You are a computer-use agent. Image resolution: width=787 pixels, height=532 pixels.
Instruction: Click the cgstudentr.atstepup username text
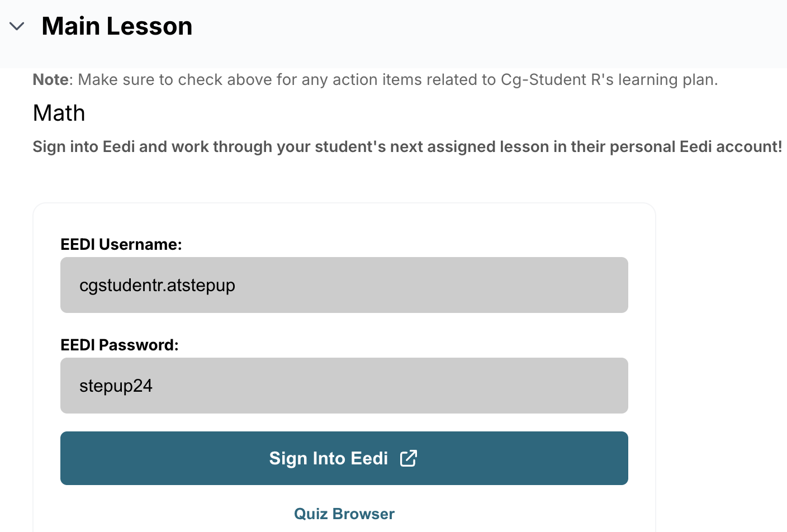coord(157,285)
